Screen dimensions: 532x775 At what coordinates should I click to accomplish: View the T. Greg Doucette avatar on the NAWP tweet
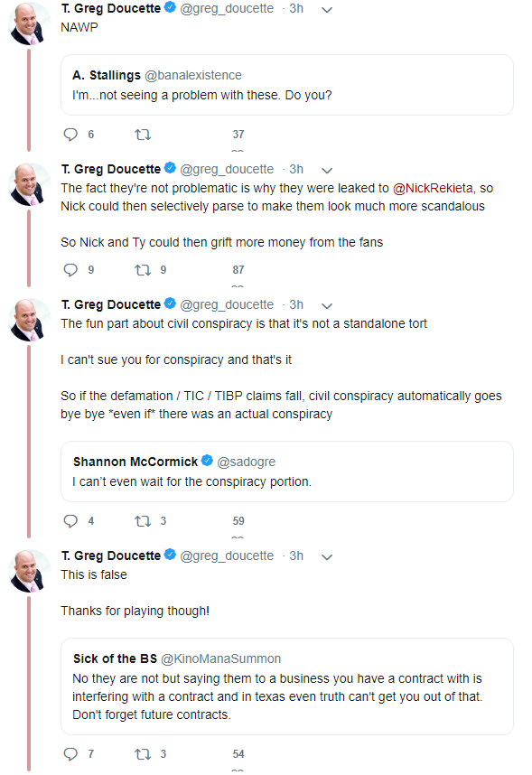click(x=30, y=23)
